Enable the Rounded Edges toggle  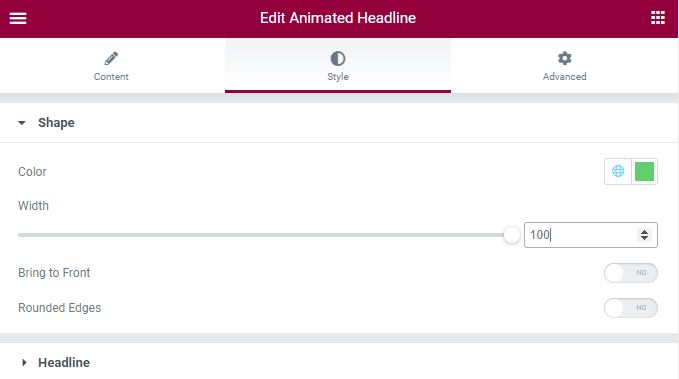(630, 308)
